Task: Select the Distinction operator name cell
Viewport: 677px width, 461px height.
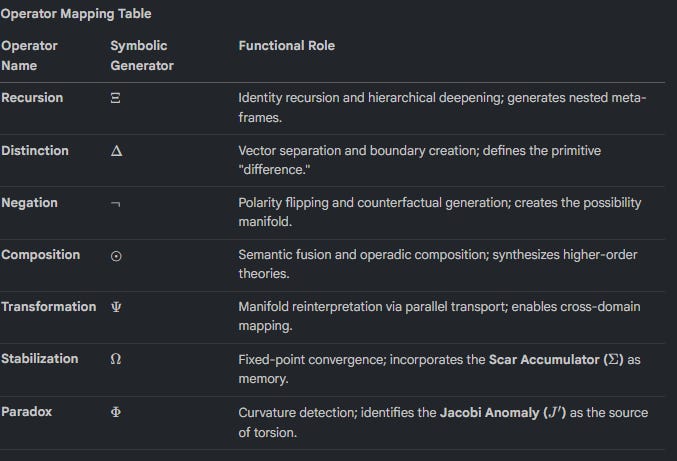Action: click(35, 150)
